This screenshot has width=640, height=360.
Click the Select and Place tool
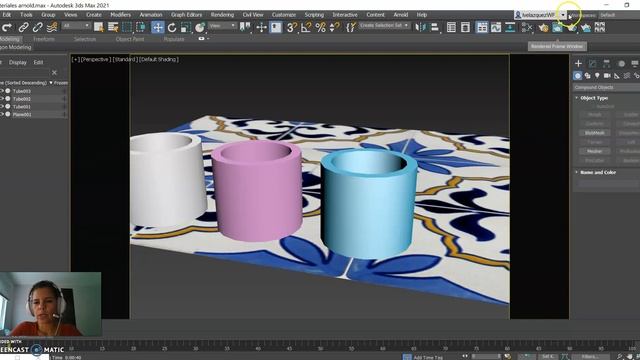(x=200, y=27)
